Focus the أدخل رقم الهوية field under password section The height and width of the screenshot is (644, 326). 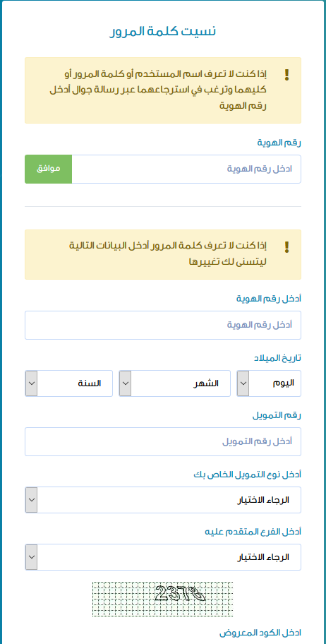pyautogui.click(x=163, y=325)
